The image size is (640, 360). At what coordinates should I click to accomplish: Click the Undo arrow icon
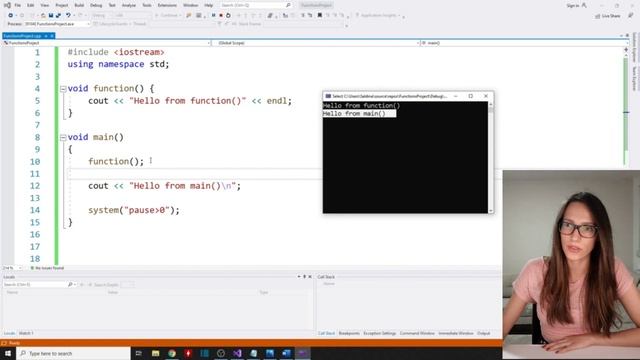tap(68, 16)
